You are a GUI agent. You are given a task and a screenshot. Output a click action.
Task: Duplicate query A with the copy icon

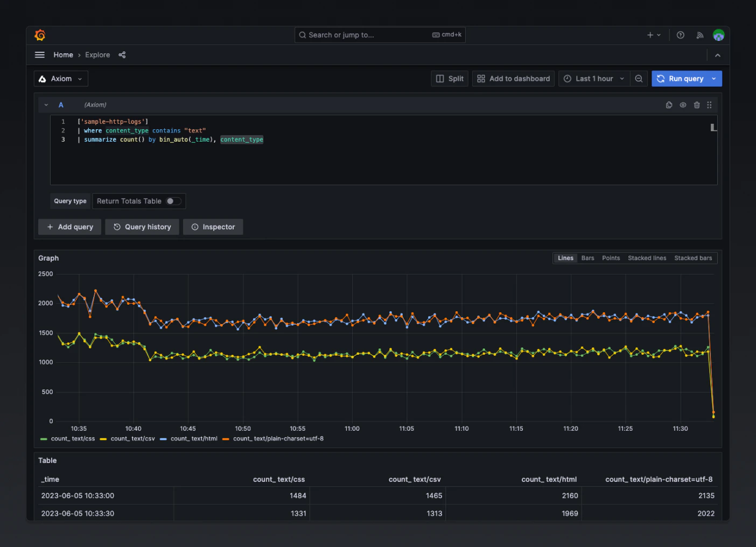[669, 105]
